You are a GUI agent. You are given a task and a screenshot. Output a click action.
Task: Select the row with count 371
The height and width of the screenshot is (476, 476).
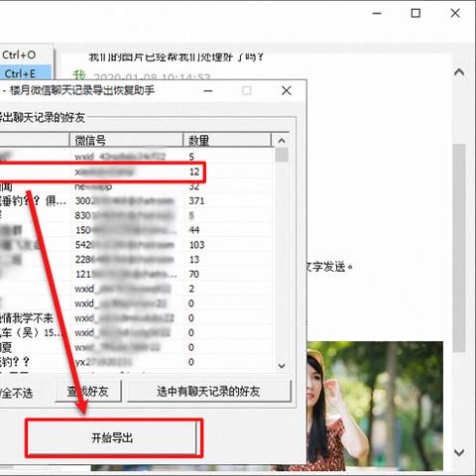[136, 200]
